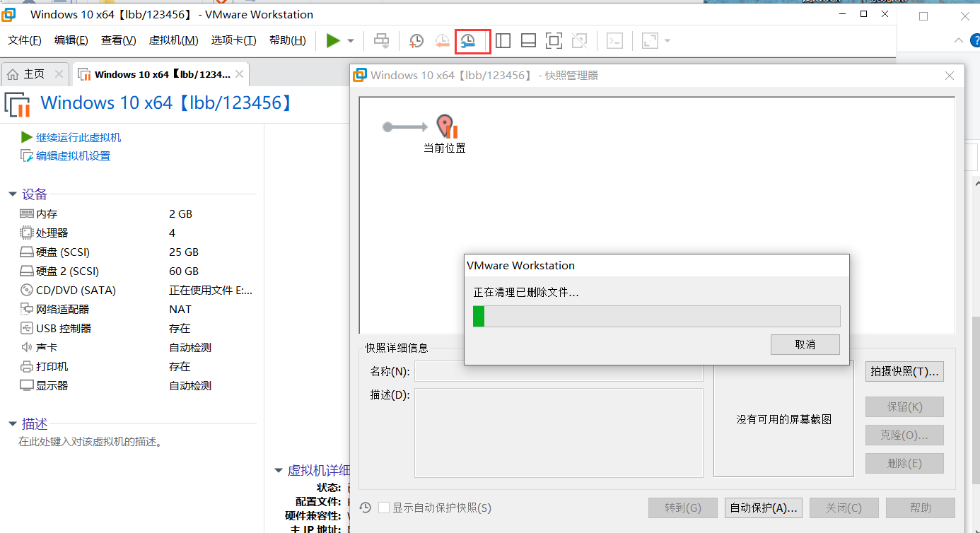This screenshot has height=533, width=980.
Task: Click the auto-protect clock icon beside checkbox
Action: click(x=366, y=508)
